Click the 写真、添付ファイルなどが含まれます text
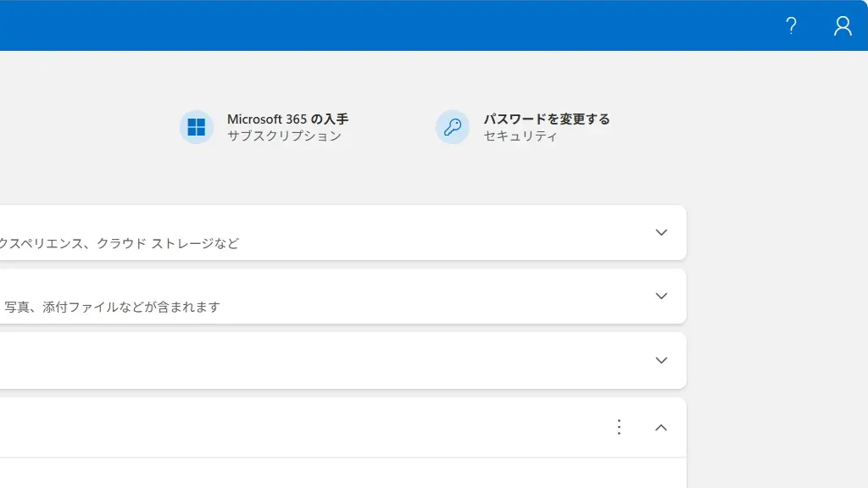Screen dimensions: 868x488 112,308
